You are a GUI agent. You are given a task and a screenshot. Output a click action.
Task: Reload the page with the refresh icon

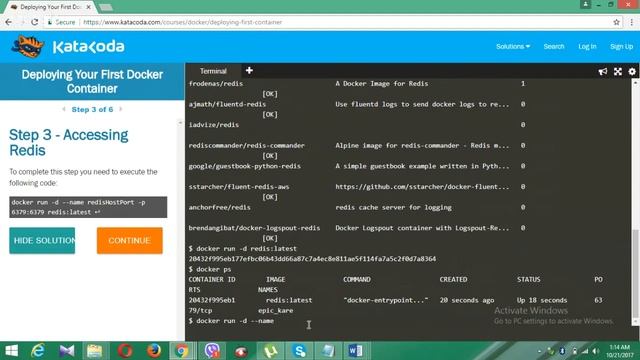[x=35, y=22]
